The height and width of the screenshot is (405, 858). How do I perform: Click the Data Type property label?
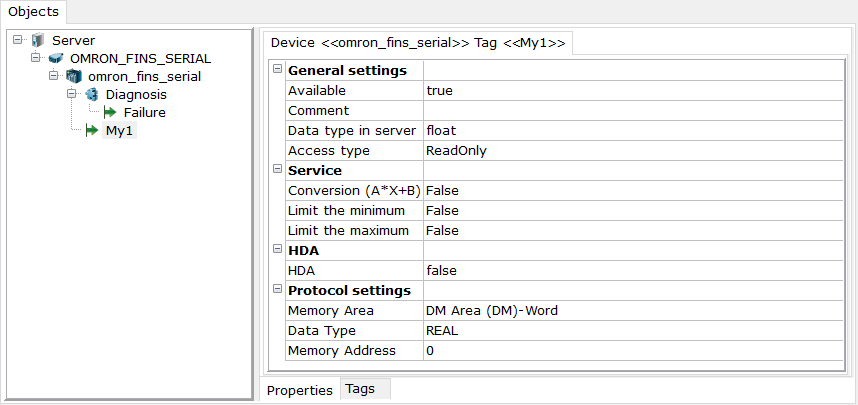322,331
